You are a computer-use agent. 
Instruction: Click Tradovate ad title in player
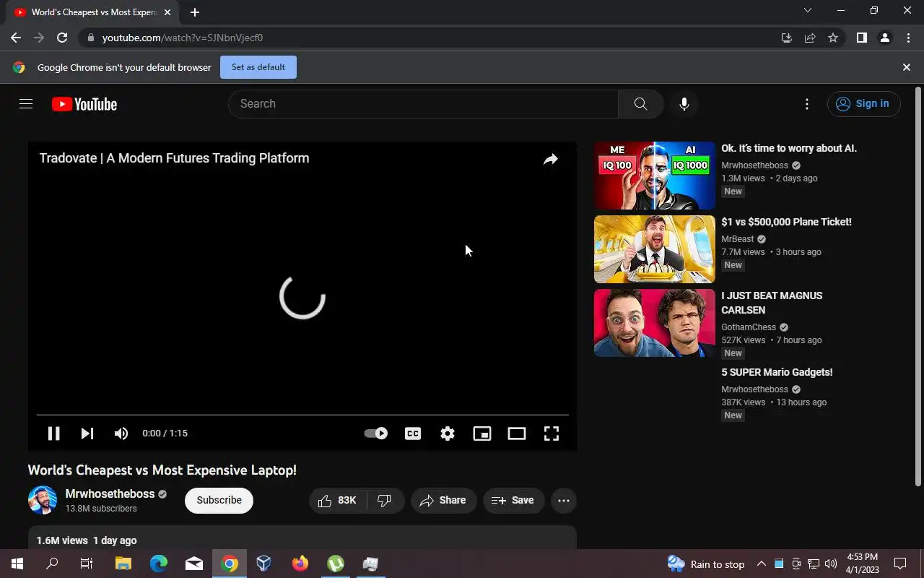coord(174,158)
